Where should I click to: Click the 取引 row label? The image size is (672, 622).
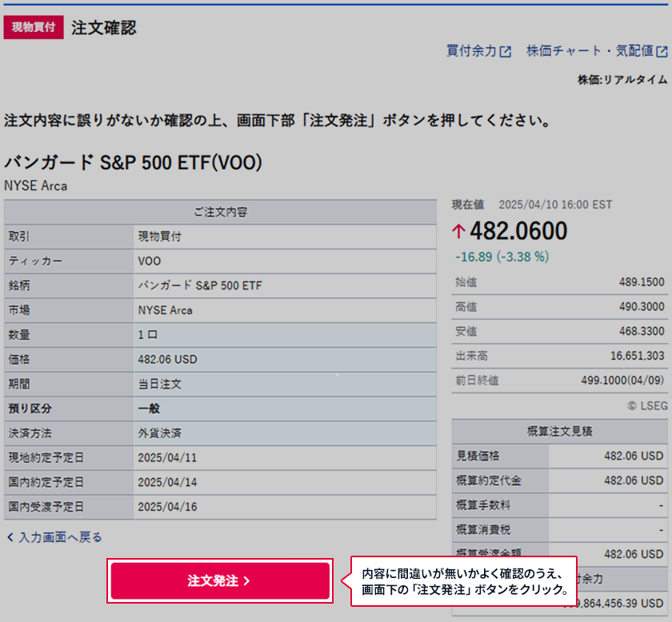point(19,237)
